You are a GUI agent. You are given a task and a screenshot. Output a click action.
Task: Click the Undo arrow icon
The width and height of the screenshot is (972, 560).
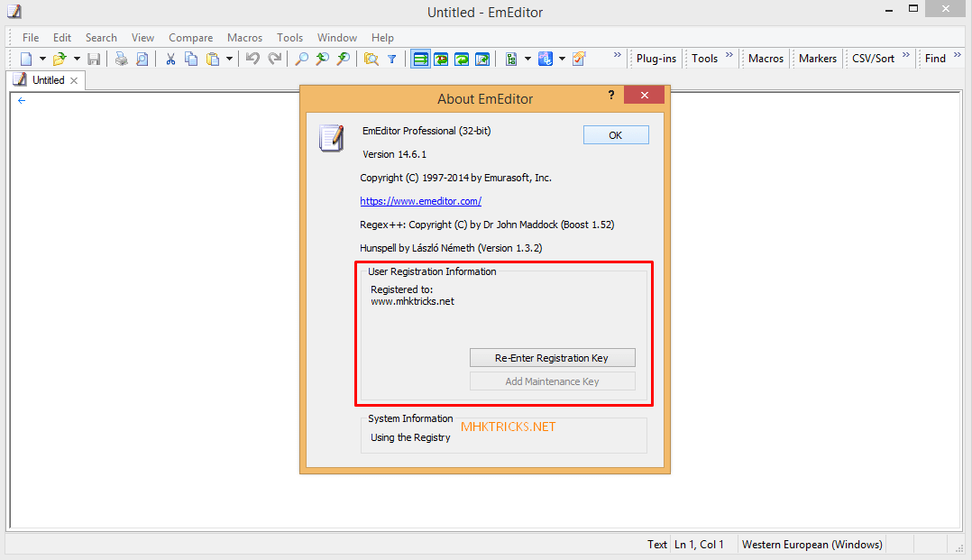point(252,59)
